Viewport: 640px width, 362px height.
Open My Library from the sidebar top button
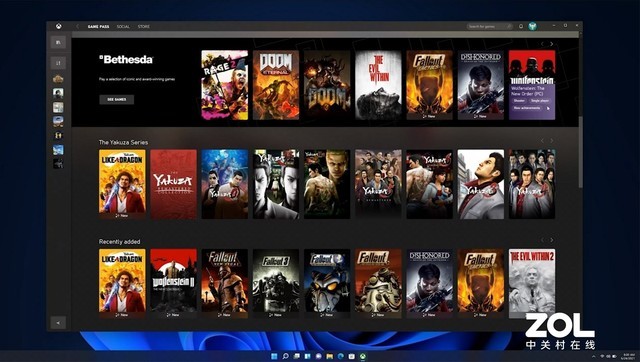(x=58, y=42)
